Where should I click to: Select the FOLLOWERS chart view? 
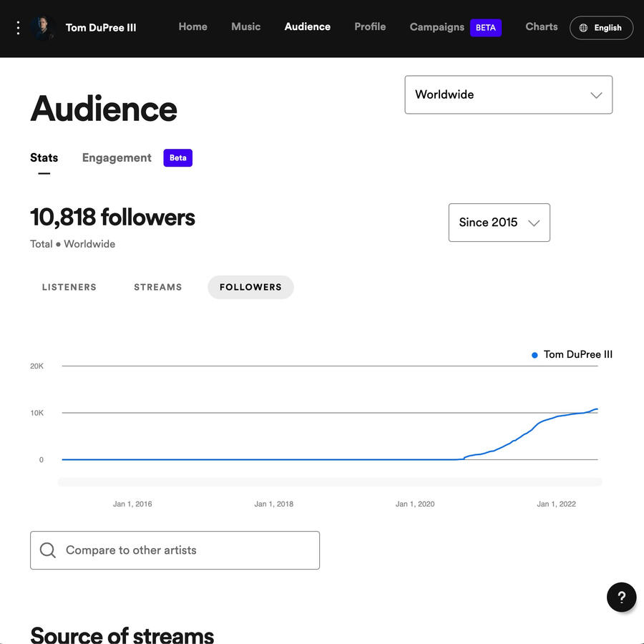click(x=250, y=286)
